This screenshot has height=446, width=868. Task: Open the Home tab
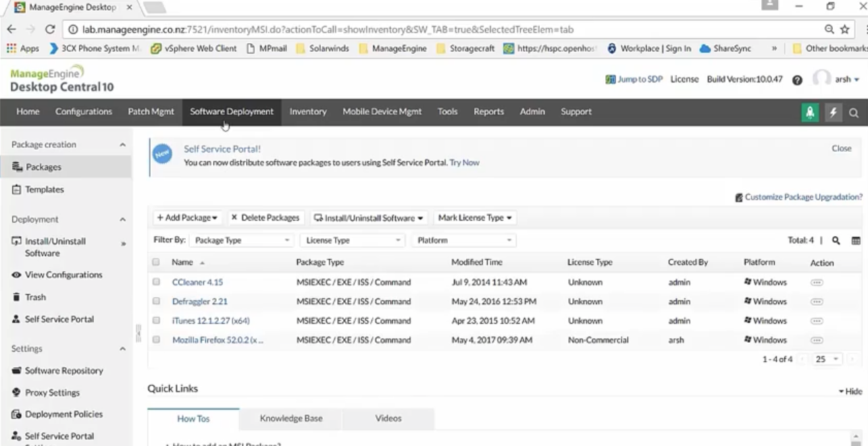click(28, 112)
